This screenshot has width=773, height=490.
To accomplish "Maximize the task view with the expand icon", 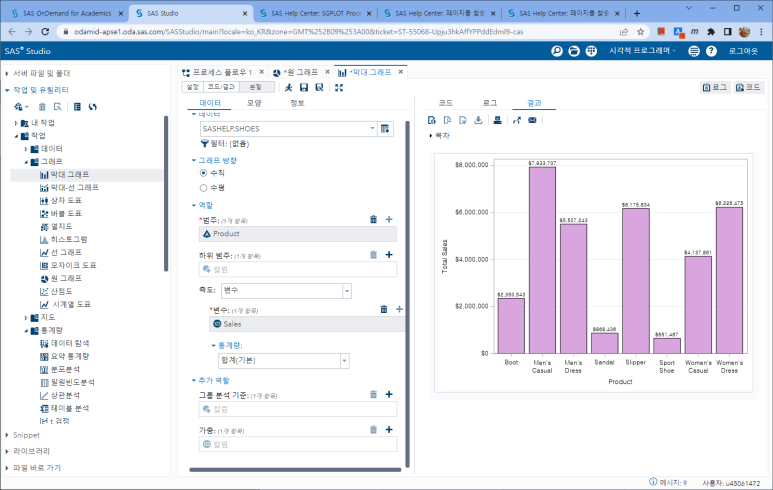I will coord(339,87).
